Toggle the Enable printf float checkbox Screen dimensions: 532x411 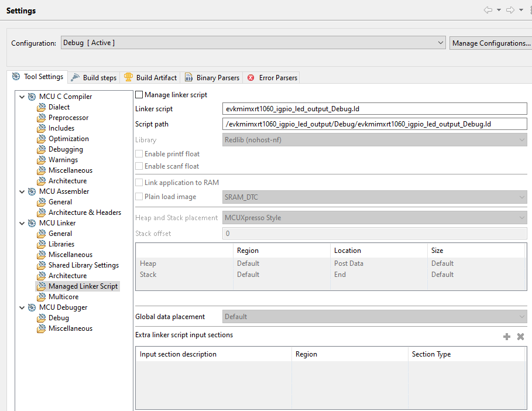[x=139, y=154]
